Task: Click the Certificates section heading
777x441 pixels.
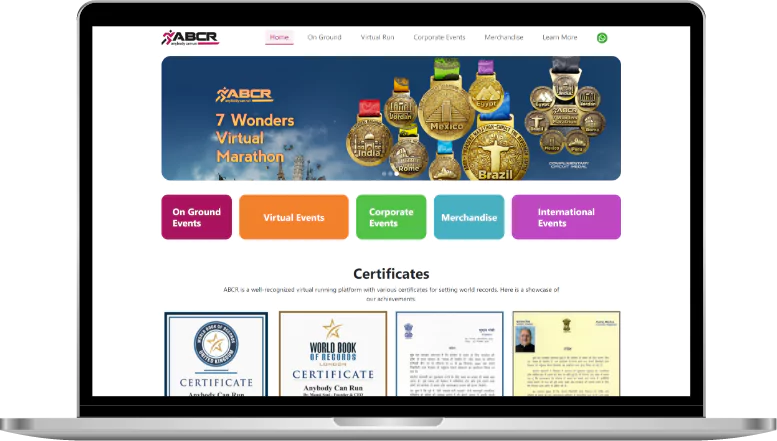Action: (391, 274)
